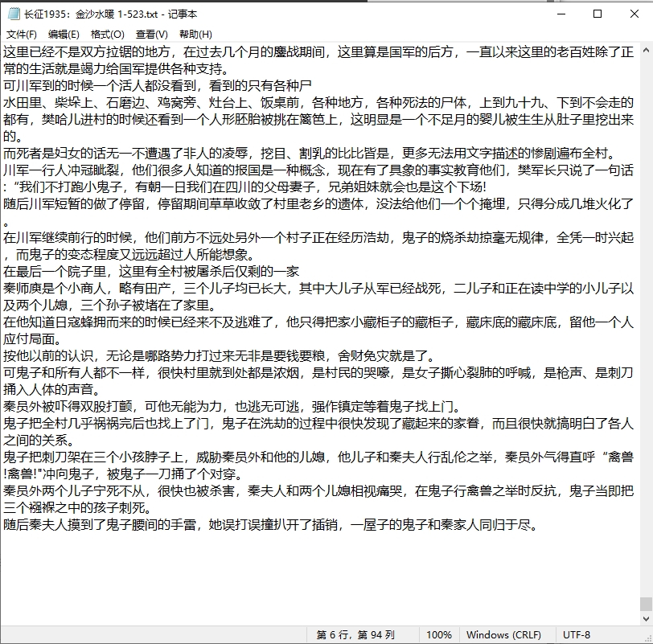Open the 文件(F) menu

pos(22,34)
